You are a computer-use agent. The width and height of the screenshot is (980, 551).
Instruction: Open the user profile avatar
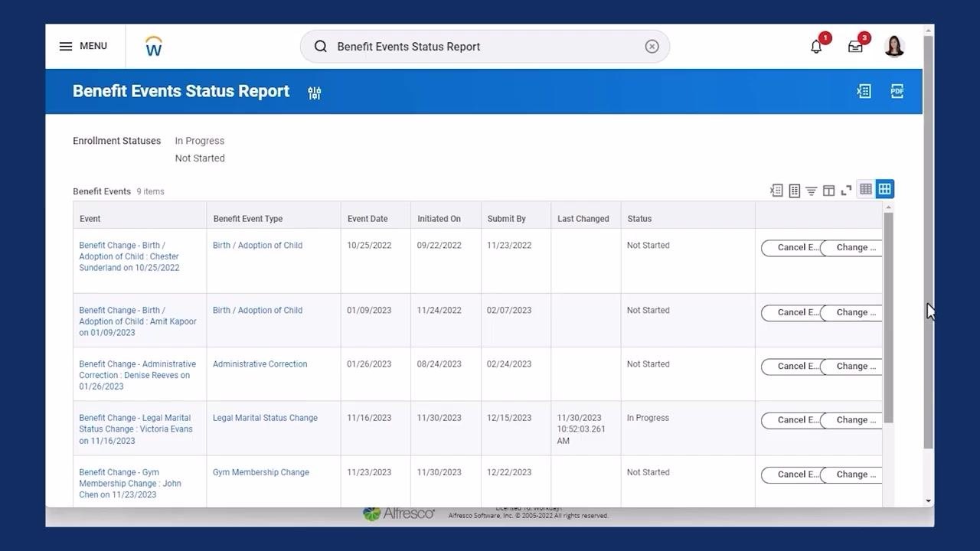tap(894, 47)
